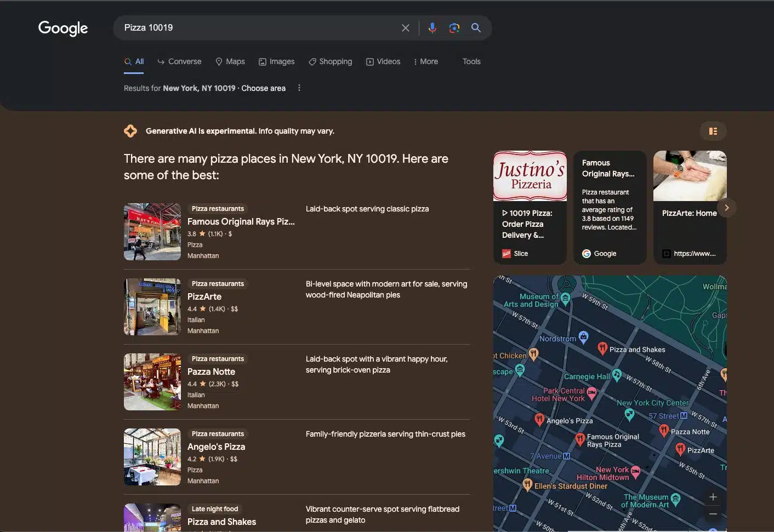Open Famous Original Rays storefront thumbnail
The height and width of the screenshot is (532, 774).
pos(152,232)
